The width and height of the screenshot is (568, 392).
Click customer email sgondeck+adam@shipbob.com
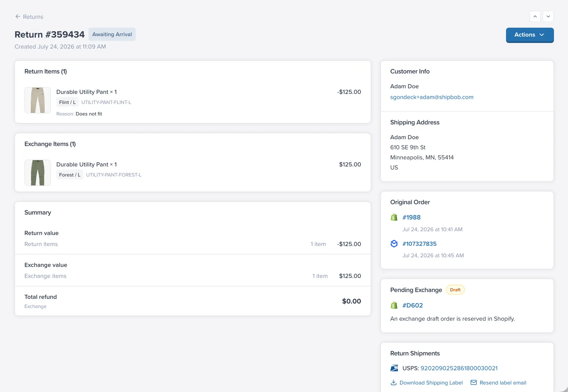click(432, 97)
